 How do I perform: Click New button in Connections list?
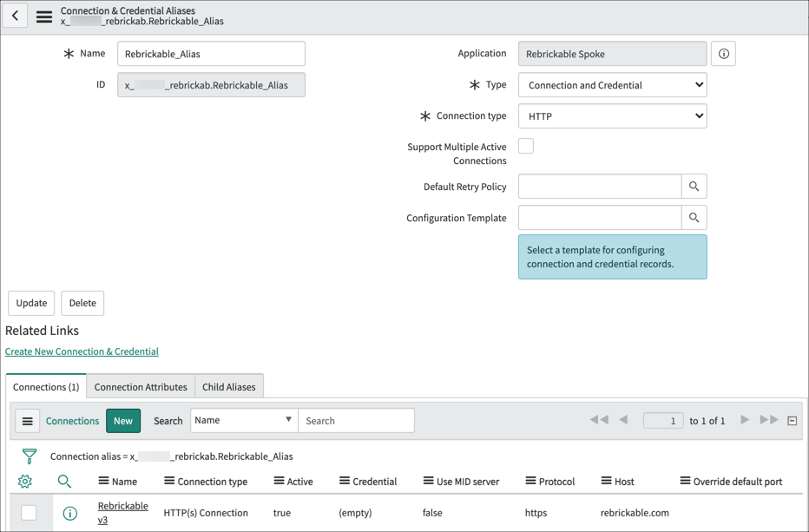pos(123,421)
